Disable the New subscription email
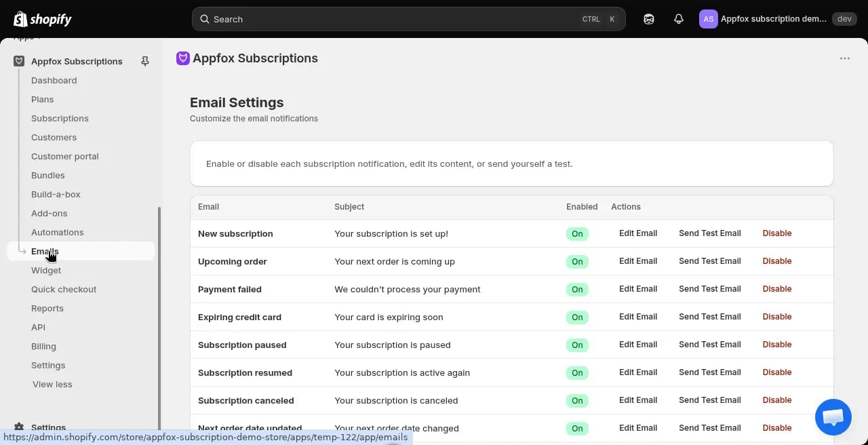868x445 pixels. pos(777,233)
